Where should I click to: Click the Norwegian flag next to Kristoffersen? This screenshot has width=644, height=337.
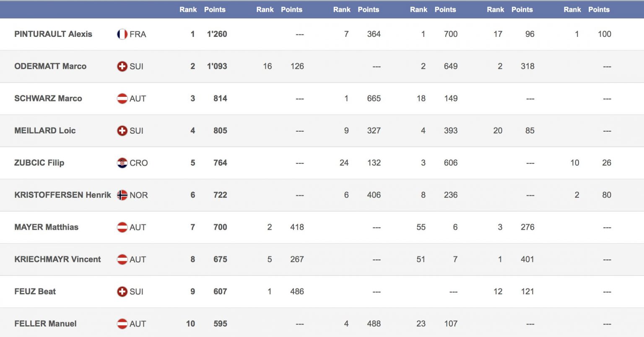[x=122, y=195]
